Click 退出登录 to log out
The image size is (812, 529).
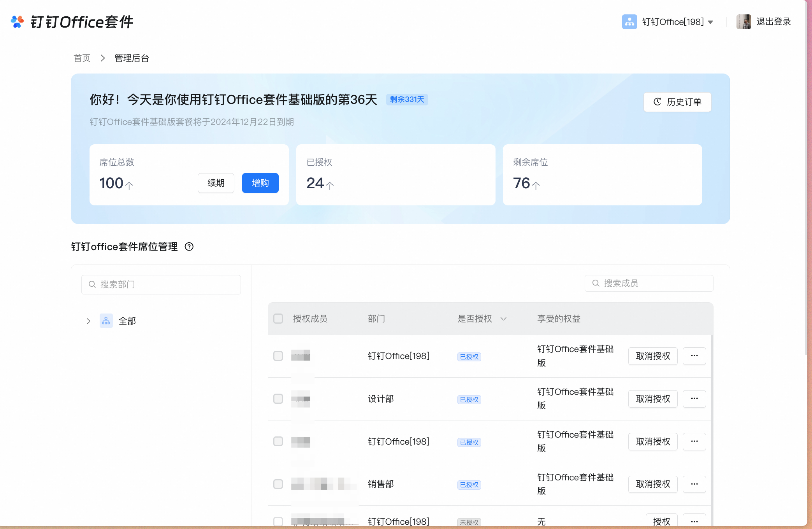[x=773, y=22]
